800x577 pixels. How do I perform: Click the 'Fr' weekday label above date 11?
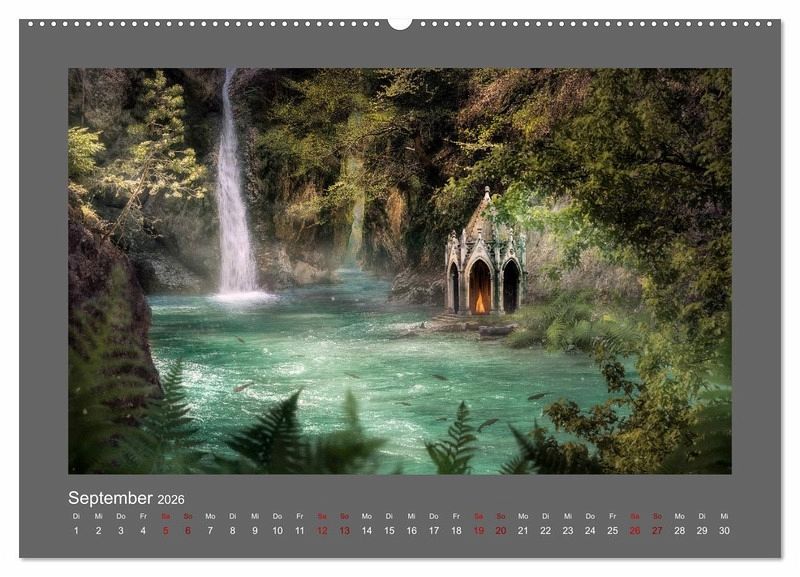click(x=299, y=516)
